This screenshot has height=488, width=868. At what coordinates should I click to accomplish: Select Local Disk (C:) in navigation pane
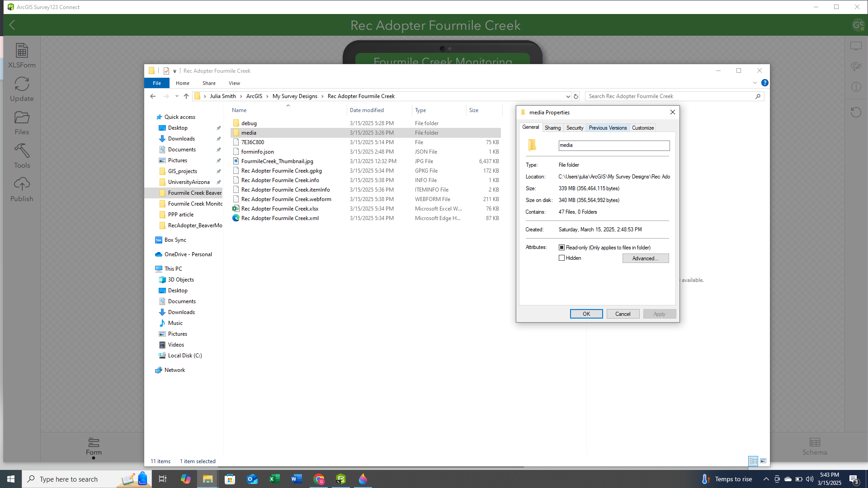point(184,356)
